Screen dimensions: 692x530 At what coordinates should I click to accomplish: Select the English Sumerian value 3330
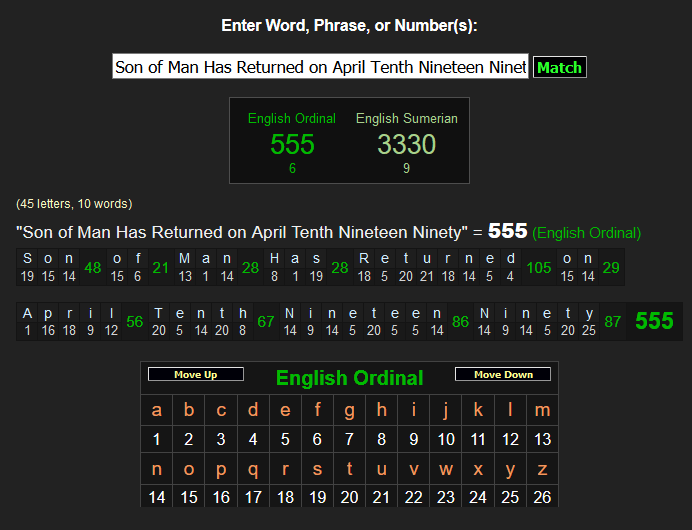406,145
